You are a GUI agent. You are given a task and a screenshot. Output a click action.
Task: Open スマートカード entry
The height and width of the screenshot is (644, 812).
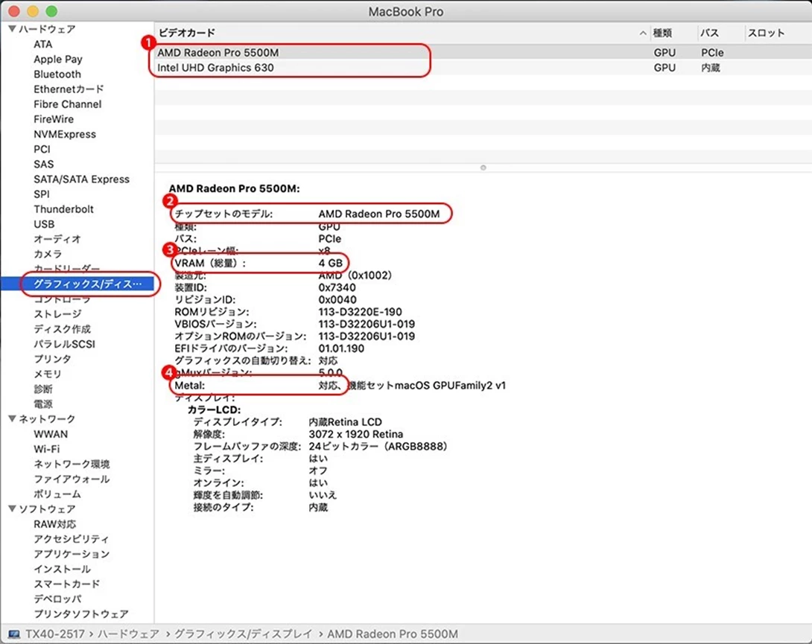67,584
